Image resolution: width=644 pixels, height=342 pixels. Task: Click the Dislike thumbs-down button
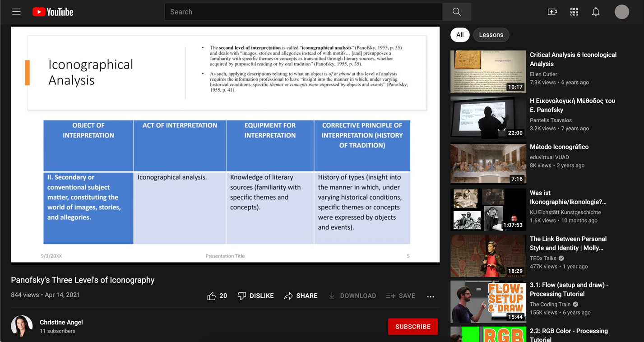point(255,296)
